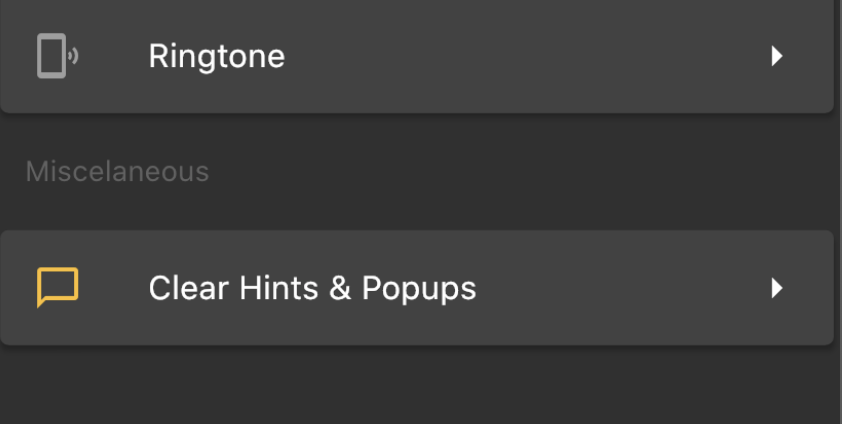Viewport: 842px width, 424px height.
Task: Choose the hints and popups list entry
Action: pyautogui.click(x=416, y=288)
